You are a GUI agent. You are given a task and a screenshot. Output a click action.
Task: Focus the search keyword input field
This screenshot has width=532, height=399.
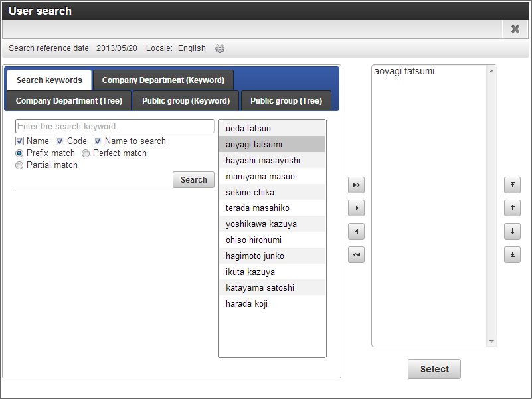115,126
